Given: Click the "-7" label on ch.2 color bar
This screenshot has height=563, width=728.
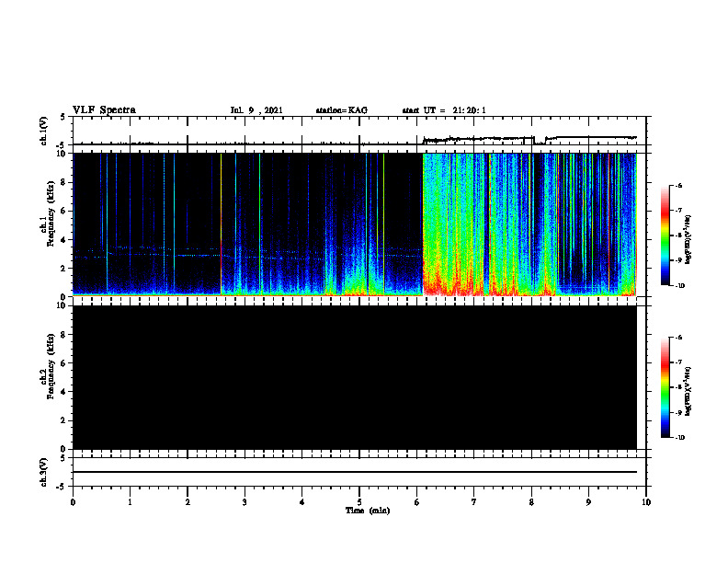Looking at the screenshot, I should [678, 362].
